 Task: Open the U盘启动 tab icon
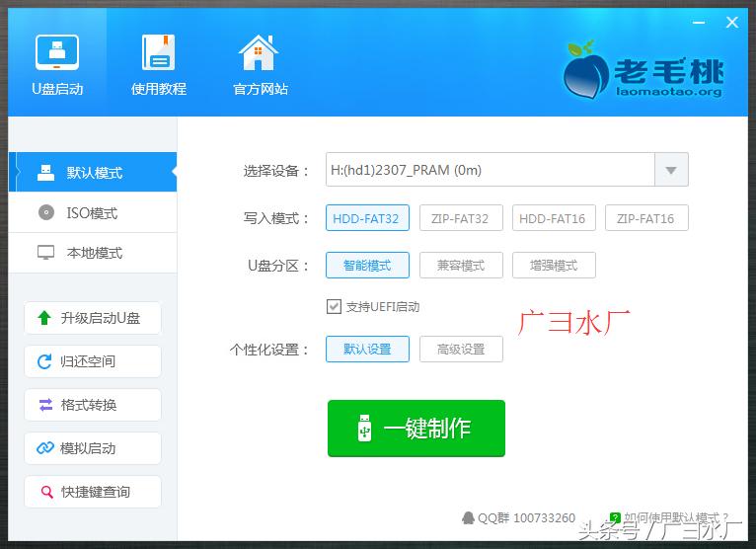pos(57,52)
